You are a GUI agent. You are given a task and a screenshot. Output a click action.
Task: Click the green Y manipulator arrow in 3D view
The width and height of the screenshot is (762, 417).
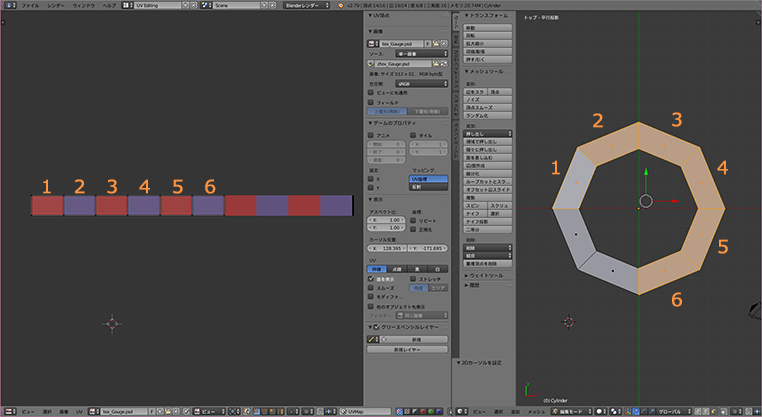[x=646, y=172]
